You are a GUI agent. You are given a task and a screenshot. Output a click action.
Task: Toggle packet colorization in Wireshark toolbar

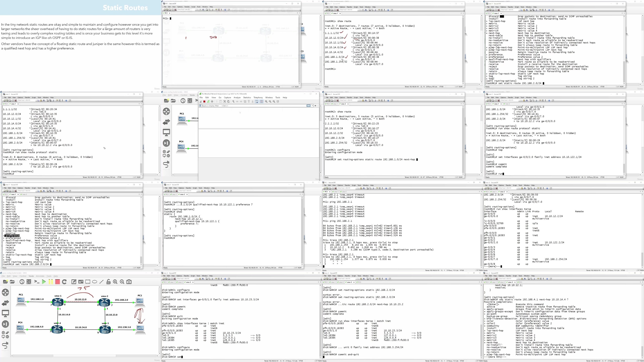tap(261, 102)
